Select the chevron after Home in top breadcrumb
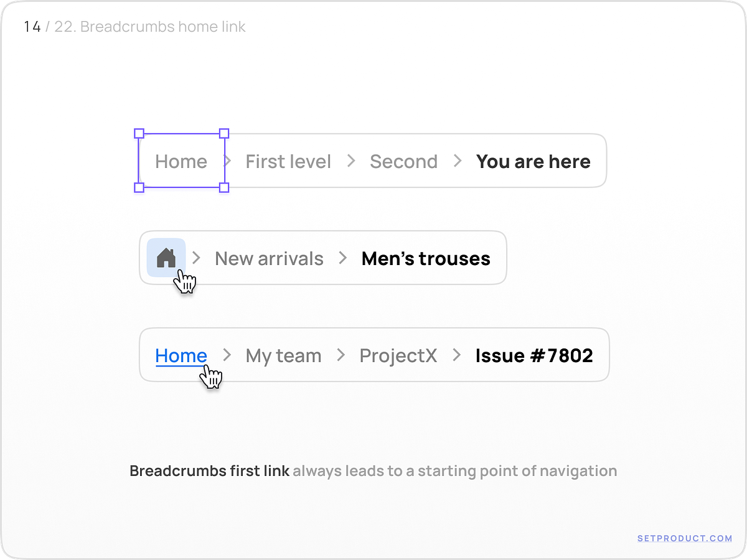The image size is (747, 560). 227,161
